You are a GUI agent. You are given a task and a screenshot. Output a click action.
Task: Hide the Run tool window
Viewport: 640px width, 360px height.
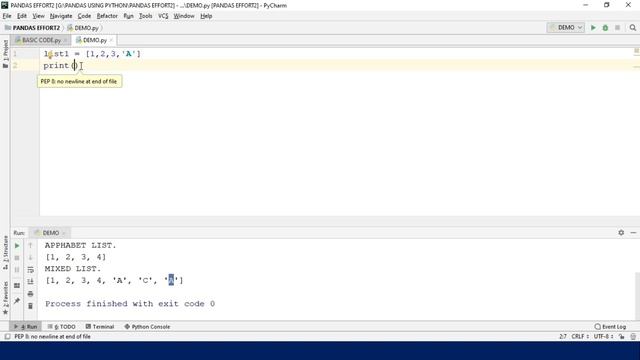click(x=633, y=233)
